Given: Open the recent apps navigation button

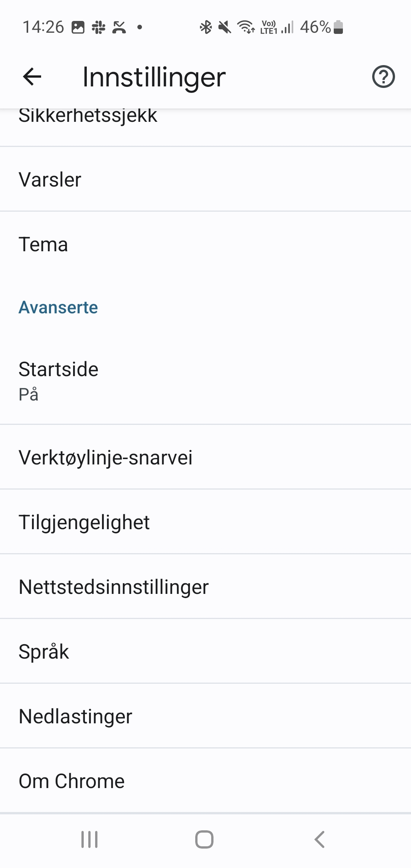Looking at the screenshot, I should (89, 839).
